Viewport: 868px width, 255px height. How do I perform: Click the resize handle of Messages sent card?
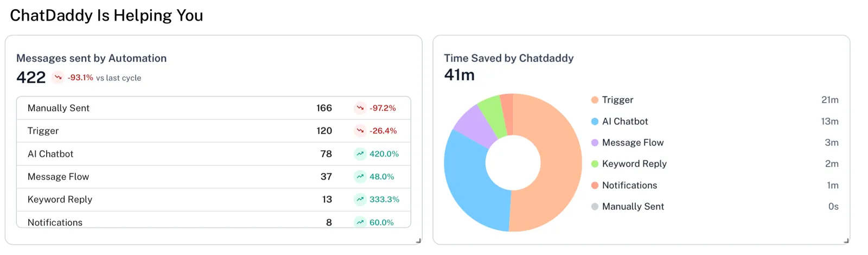418,240
